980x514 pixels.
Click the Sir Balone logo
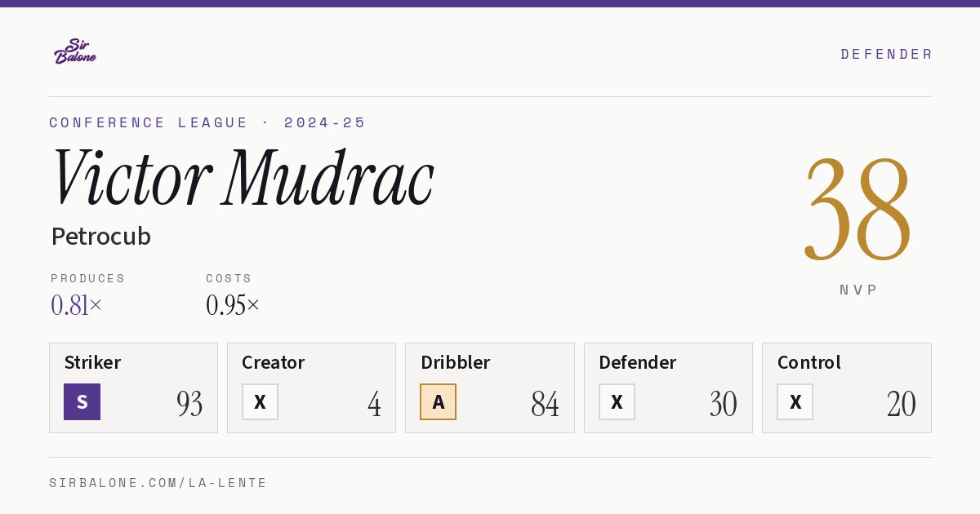pyautogui.click(x=75, y=51)
